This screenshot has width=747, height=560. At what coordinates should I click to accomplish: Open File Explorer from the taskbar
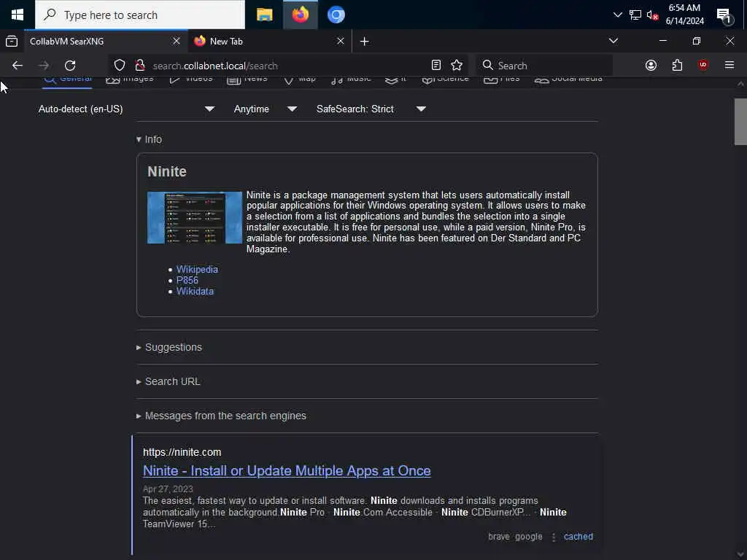click(264, 15)
